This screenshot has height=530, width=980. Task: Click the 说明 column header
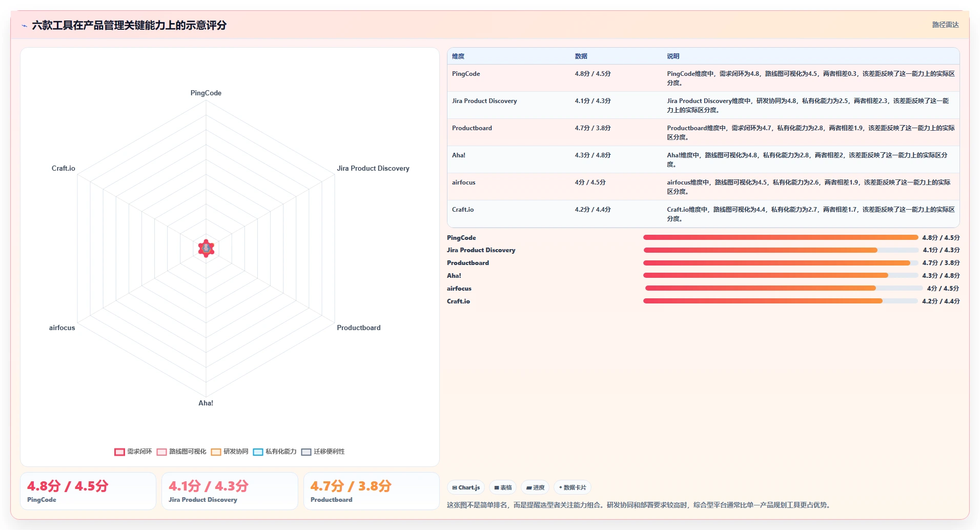pyautogui.click(x=673, y=56)
